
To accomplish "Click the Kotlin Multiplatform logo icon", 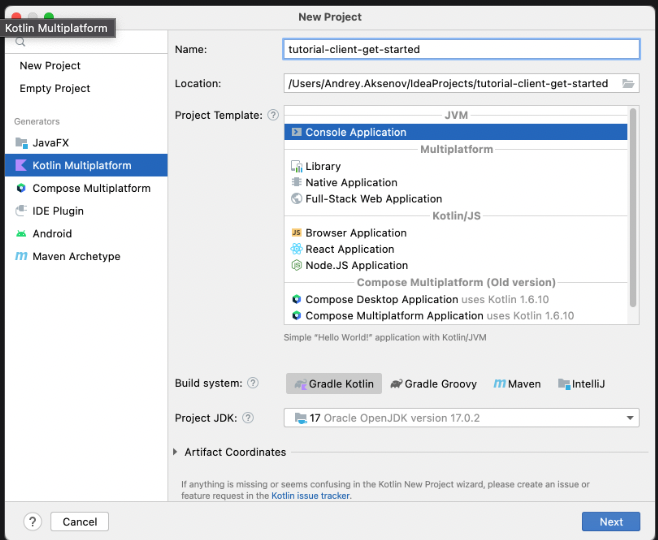I will tap(21, 165).
